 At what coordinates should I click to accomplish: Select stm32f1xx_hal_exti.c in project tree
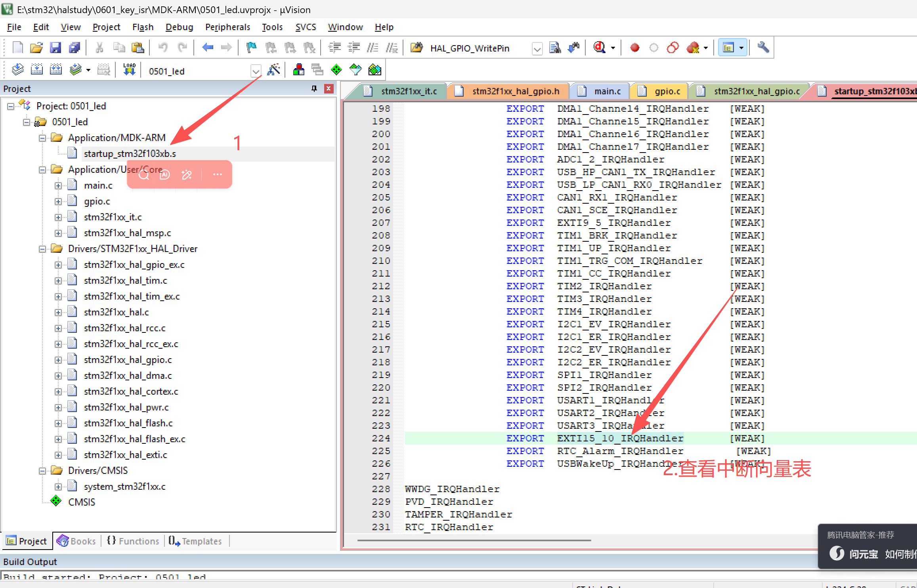point(125,455)
